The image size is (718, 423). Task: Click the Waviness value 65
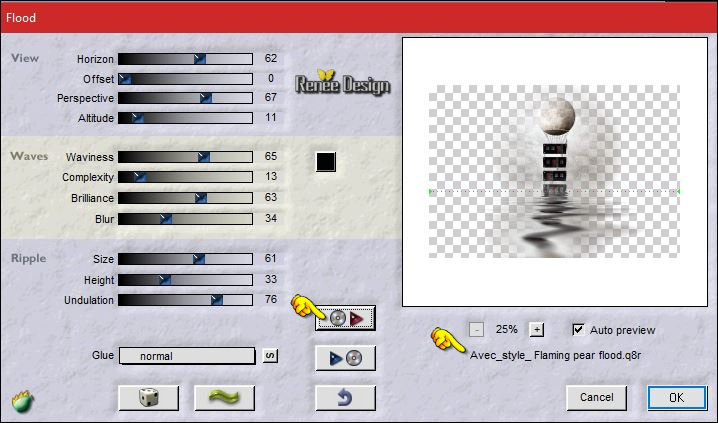pyautogui.click(x=271, y=157)
